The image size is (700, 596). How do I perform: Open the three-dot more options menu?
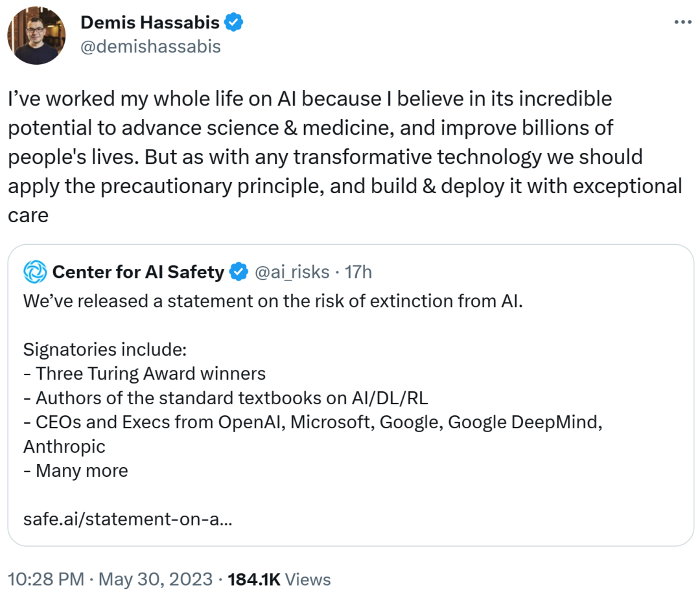click(682, 22)
